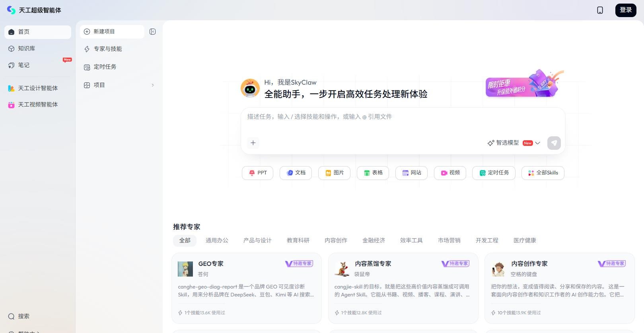Select the 定时任务 skill chip below input

[494, 173]
